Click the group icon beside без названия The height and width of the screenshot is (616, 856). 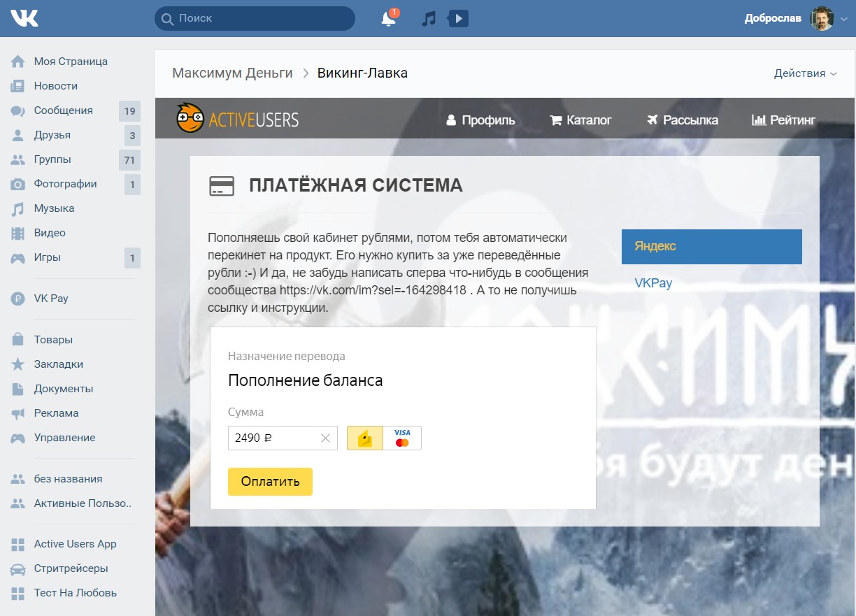coord(18,479)
